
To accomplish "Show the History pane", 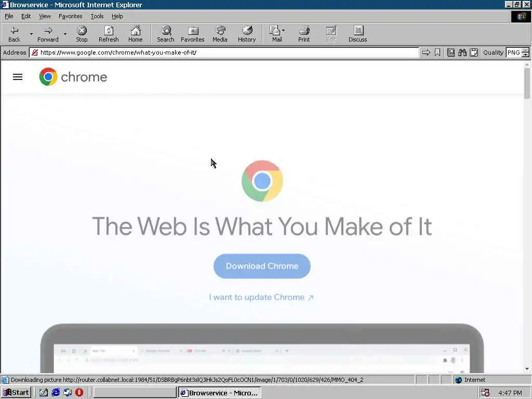I will coord(247,34).
